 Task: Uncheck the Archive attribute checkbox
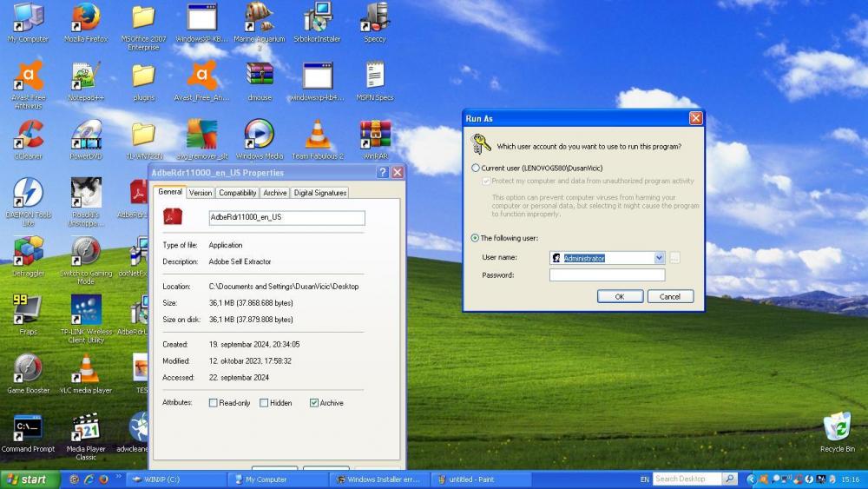314,403
